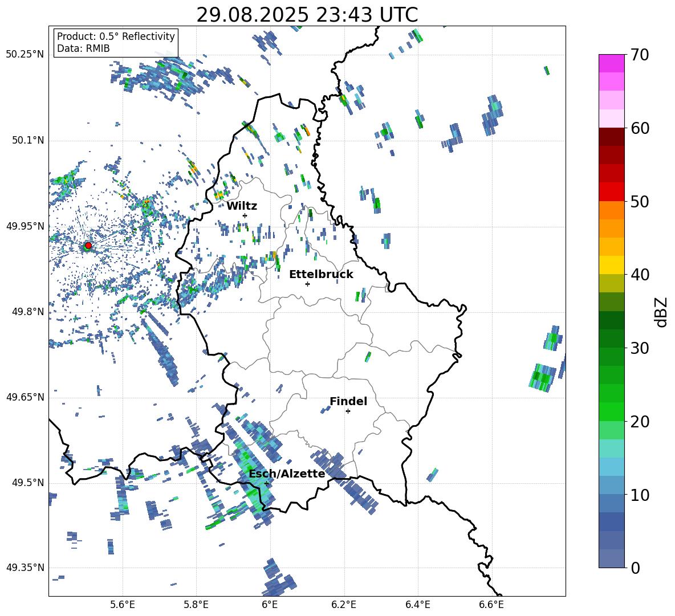Click the 60 colorbar tick label
675x616 pixels.
coord(640,128)
